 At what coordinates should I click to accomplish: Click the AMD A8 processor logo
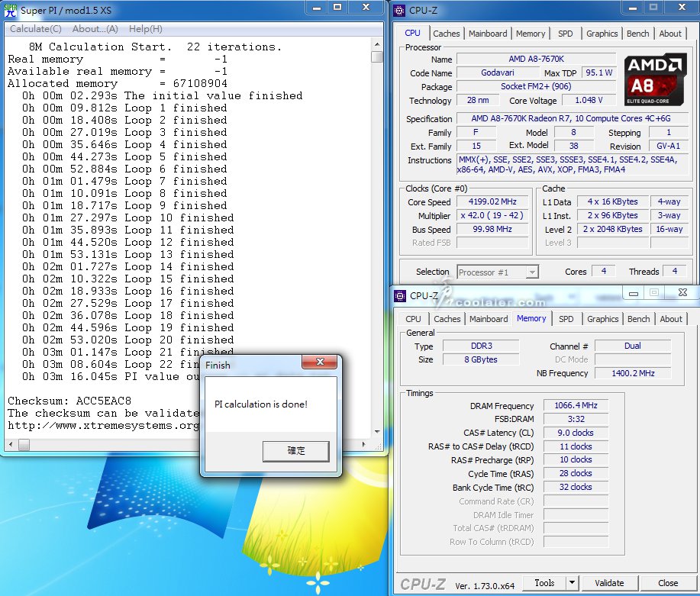[x=654, y=79]
